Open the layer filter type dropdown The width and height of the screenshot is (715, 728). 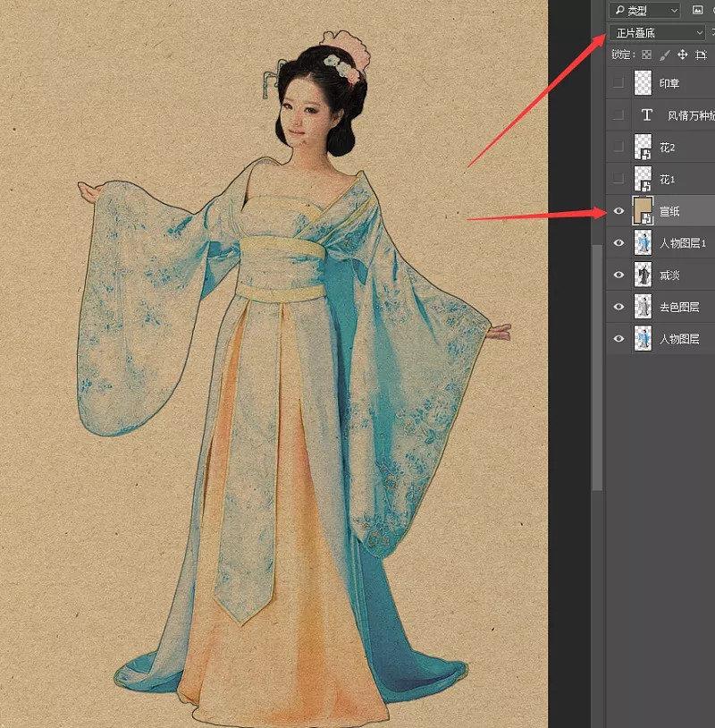tap(643, 11)
